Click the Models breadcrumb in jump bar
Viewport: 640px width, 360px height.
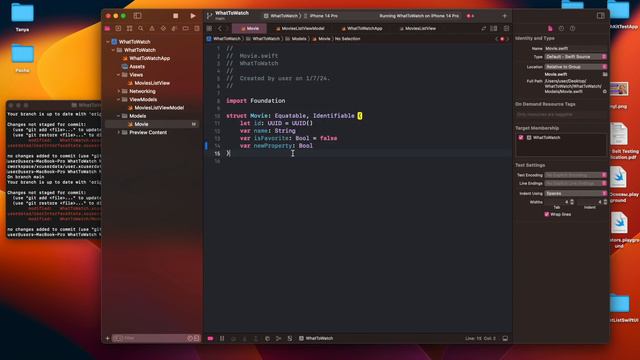coord(296,39)
